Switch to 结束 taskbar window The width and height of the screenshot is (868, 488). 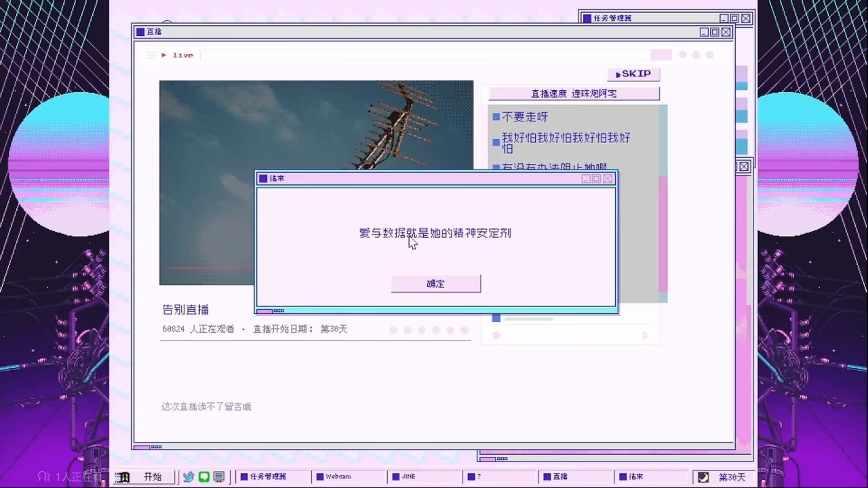[x=651, y=477]
